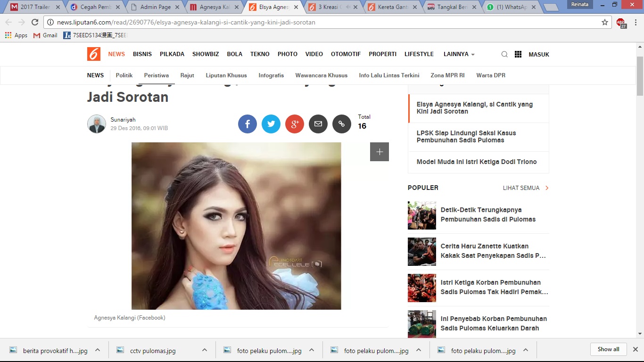Open SHOWBIZ channel
This screenshot has height=362, width=644.
pos(206,54)
